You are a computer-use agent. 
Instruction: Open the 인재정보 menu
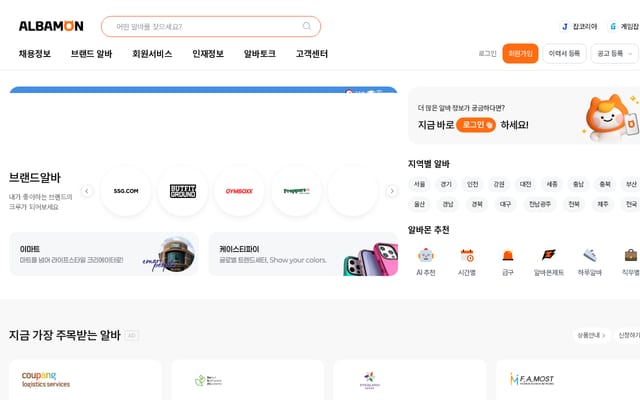tap(208, 53)
